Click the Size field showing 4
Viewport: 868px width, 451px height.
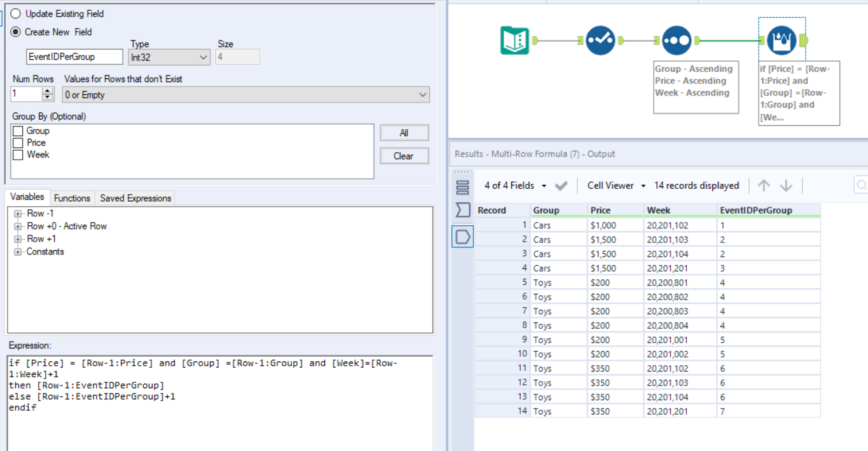pos(238,57)
